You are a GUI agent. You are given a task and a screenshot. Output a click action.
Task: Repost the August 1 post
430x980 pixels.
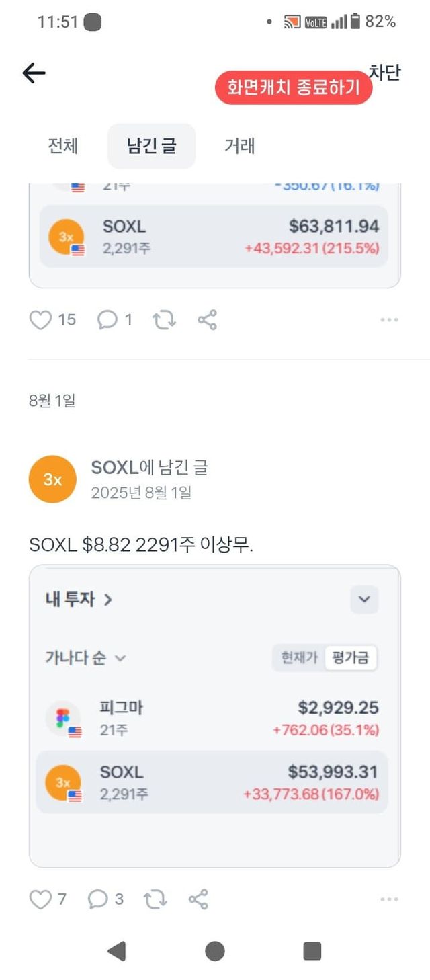[x=155, y=899]
